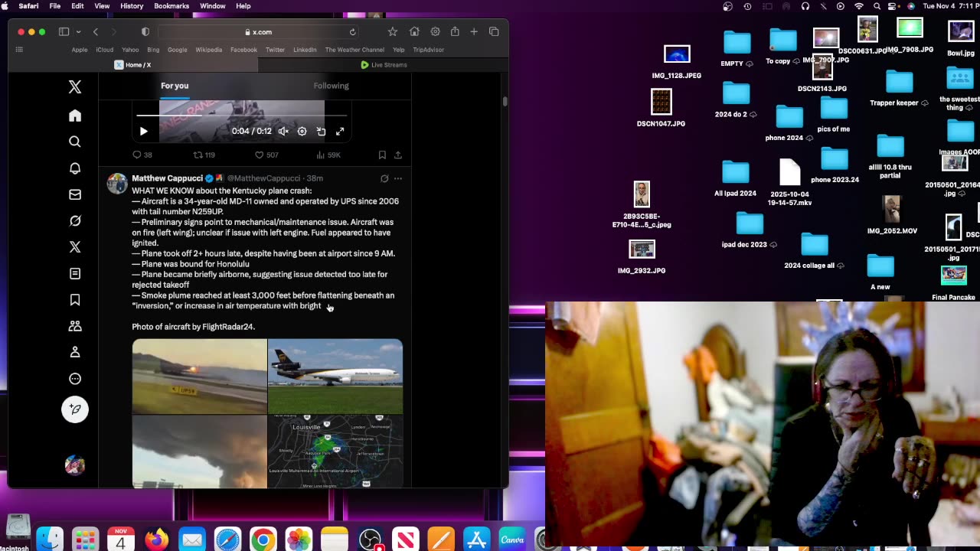Open More circle icon in X sidebar

[x=75, y=379]
